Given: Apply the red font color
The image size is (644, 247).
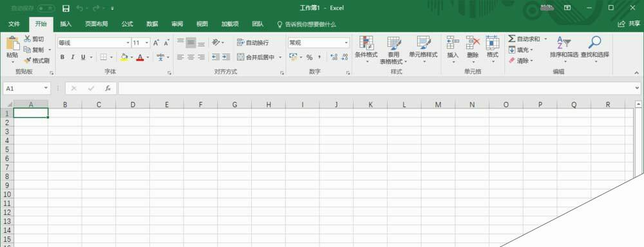Looking at the screenshot, I should click(140, 57).
